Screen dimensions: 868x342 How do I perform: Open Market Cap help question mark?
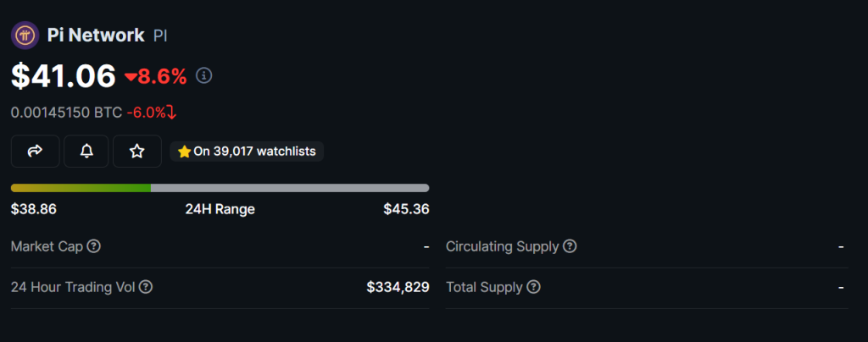coord(94,246)
